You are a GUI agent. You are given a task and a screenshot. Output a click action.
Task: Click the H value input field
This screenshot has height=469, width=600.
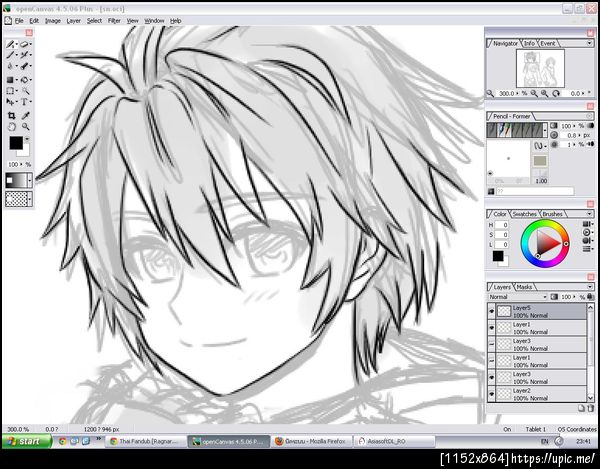[x=502, y=225]
